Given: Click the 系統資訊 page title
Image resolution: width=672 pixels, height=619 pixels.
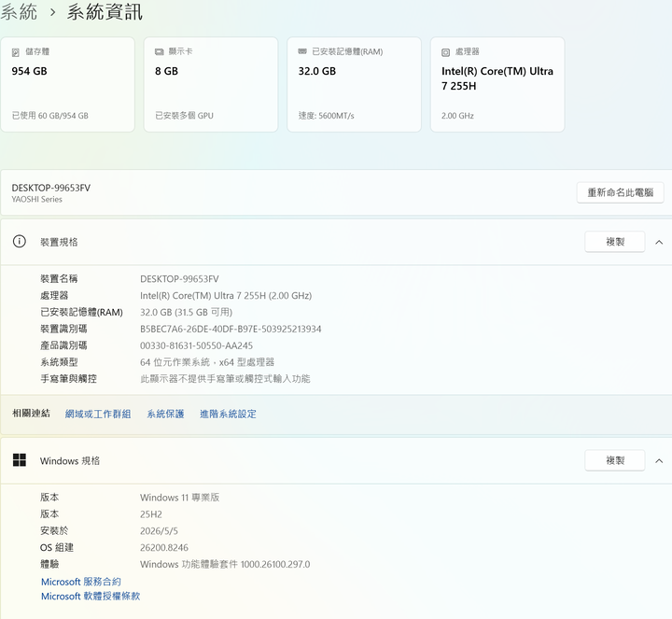Looking at the screenshot, I should 105,11.
